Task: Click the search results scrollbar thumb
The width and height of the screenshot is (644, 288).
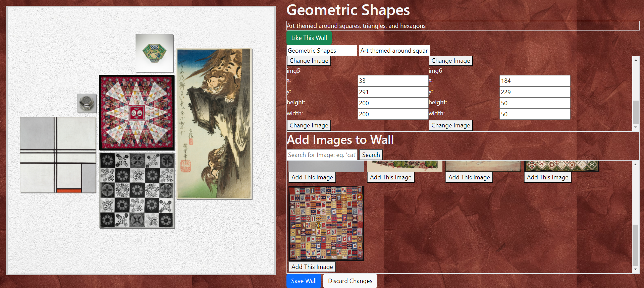Action: 636,245
